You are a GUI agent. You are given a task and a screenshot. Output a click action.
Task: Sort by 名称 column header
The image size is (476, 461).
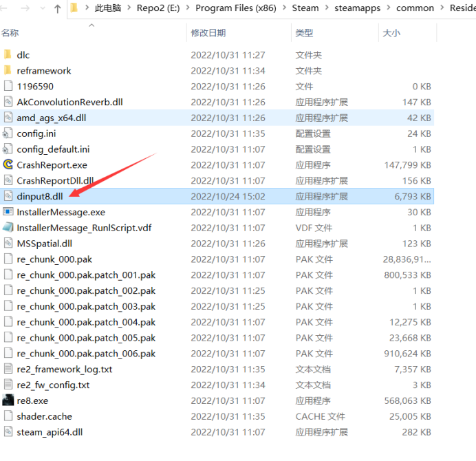(x=10, y=33)
